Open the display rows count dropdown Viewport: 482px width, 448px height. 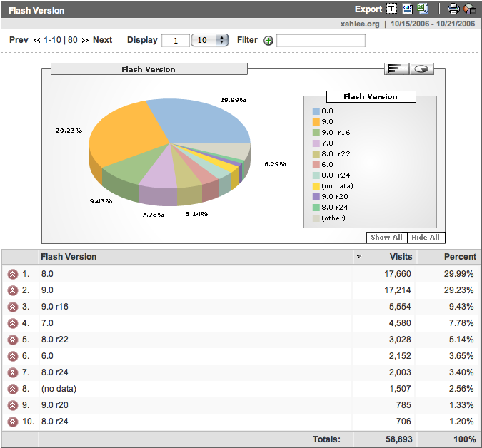click(210, 40)
